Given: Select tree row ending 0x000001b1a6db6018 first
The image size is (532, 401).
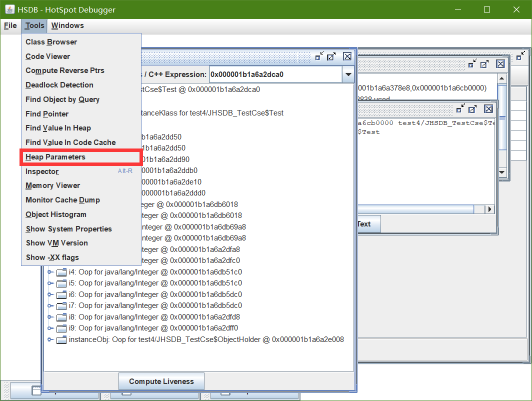Looking at the screenshot, I should (x=189, y=204).
